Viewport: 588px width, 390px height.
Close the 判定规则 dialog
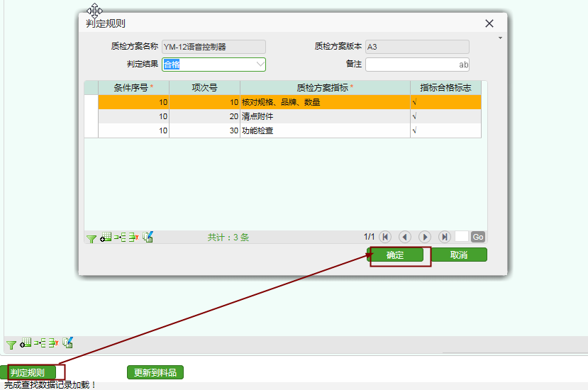pos(489,23)
